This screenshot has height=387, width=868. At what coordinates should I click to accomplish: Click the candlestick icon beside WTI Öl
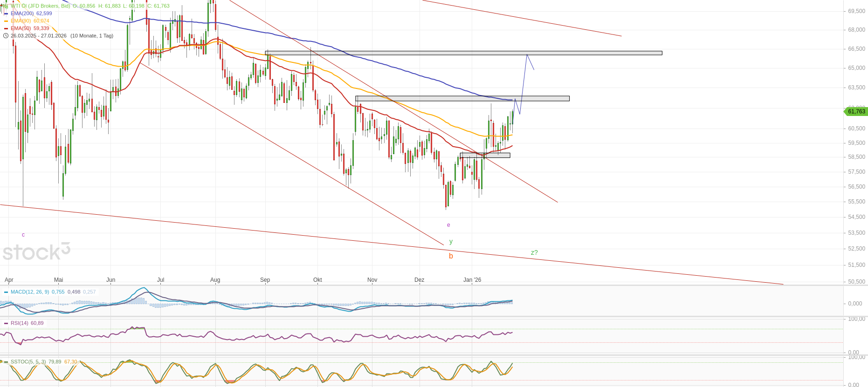6,6
